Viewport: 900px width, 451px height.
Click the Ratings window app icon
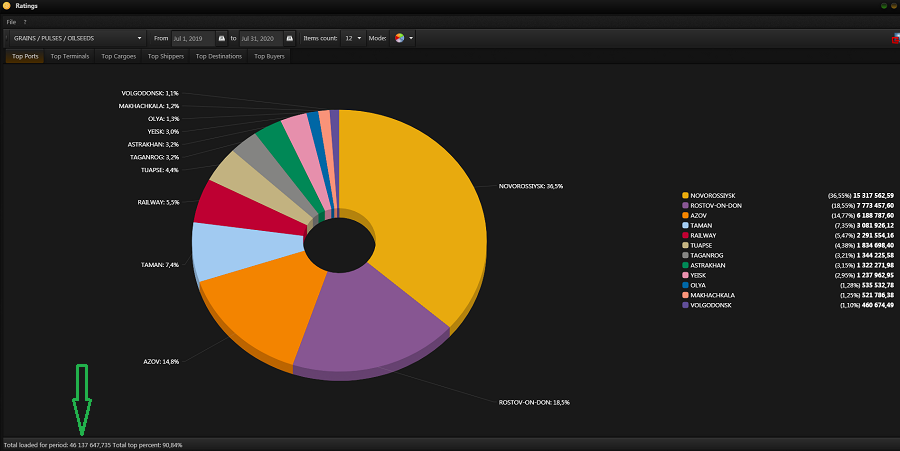(7, 6)
